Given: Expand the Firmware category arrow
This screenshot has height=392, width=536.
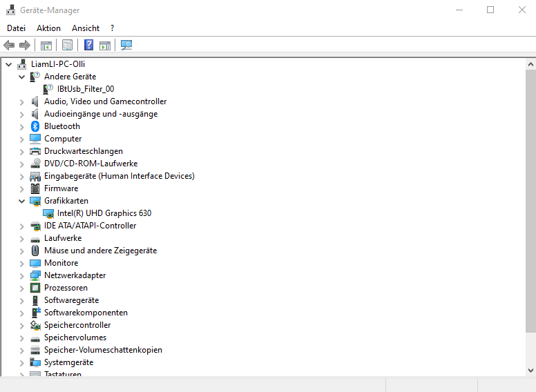Looking at the screenshot, I should pyautogui.click(x=22, y=189).
